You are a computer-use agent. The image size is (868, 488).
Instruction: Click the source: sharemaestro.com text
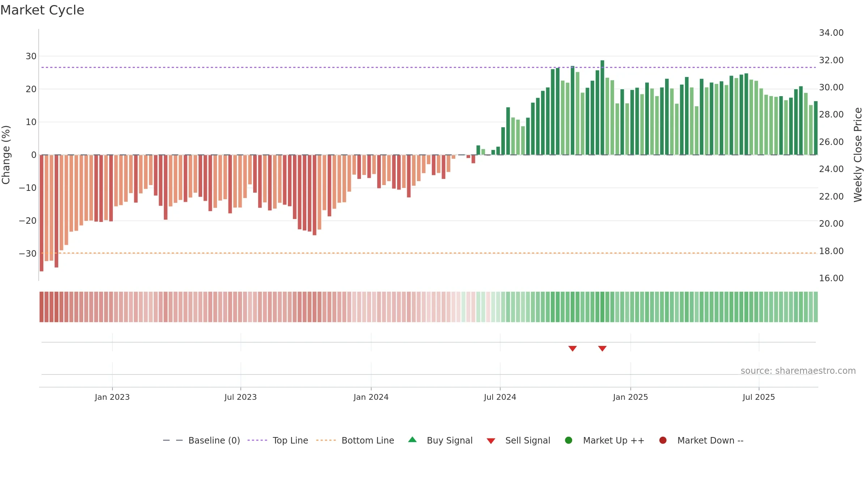coord(798,371)
